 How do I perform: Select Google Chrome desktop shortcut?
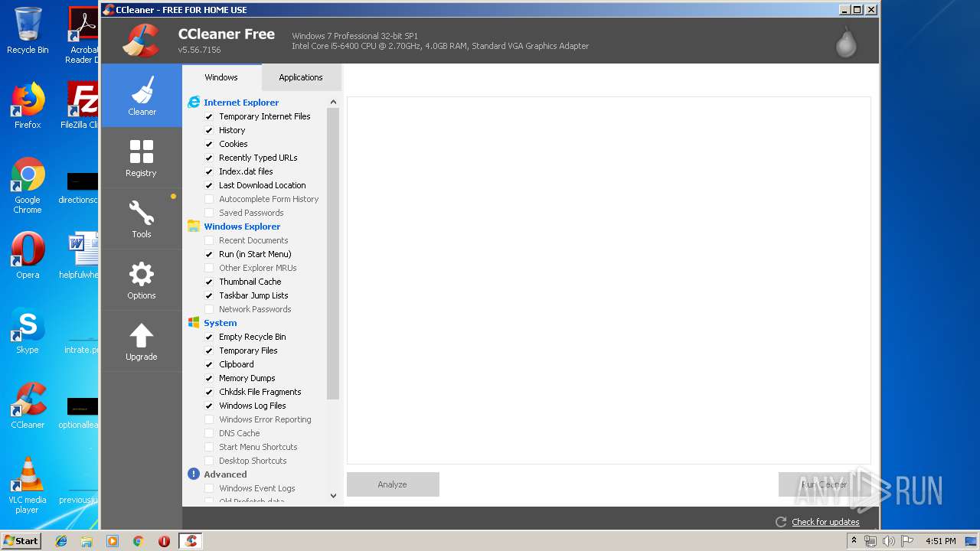[28, 185]
